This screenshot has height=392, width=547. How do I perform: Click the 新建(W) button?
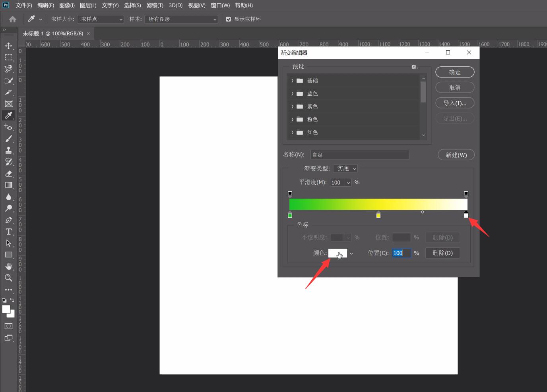[x=456, y=155]
